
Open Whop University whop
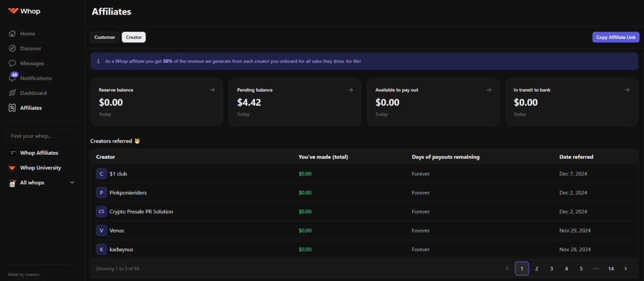click(x=40, y=168)
